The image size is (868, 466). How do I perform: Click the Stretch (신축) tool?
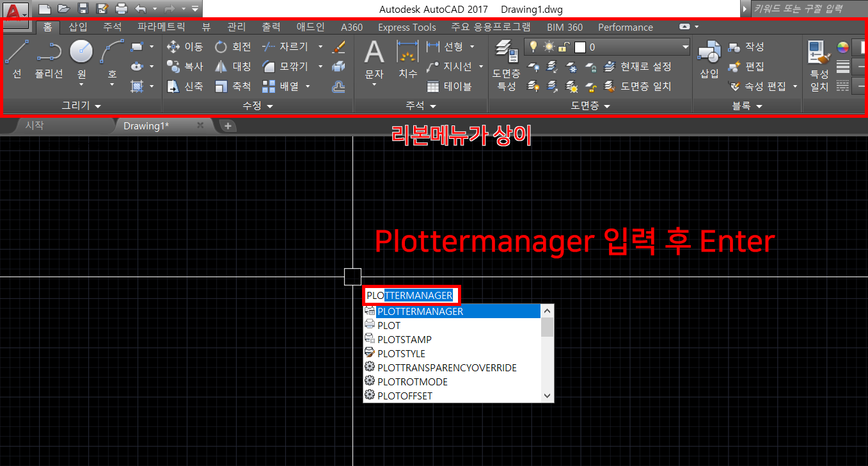185,86
